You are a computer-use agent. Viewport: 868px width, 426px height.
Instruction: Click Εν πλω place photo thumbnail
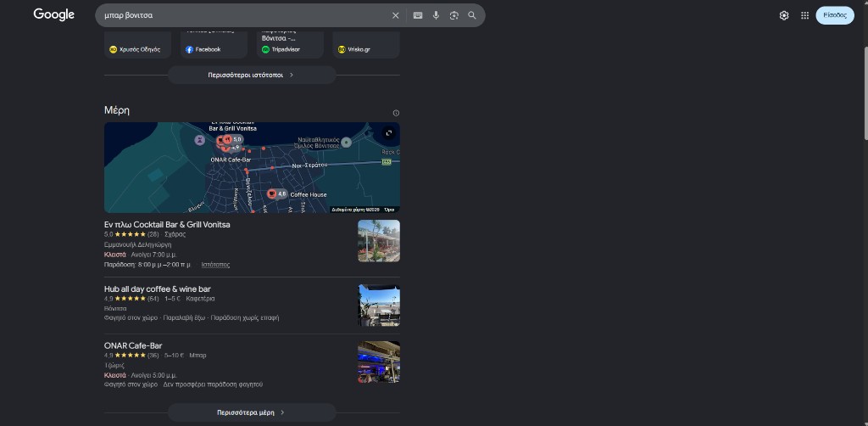click(379, 241)
